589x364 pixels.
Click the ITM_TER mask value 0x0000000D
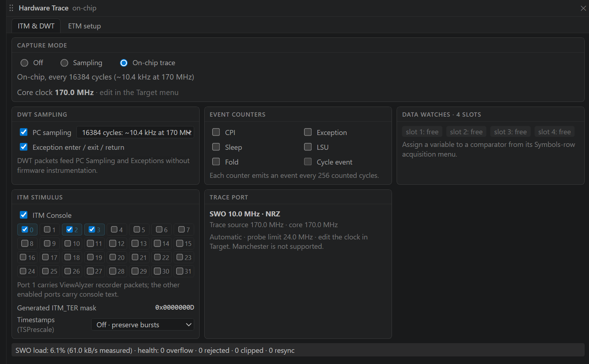pos(175,307)
